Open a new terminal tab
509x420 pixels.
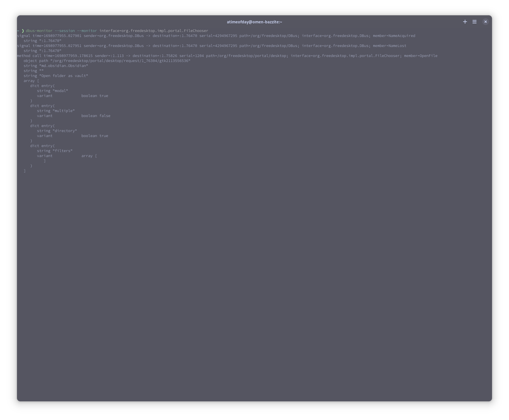click(465, 22)
